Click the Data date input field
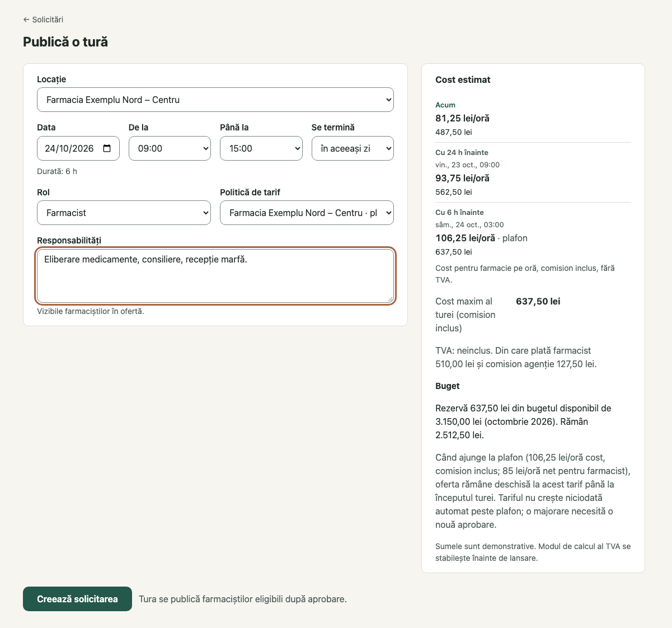This screenshot has height=628, width=672. (x=78, y=148)
